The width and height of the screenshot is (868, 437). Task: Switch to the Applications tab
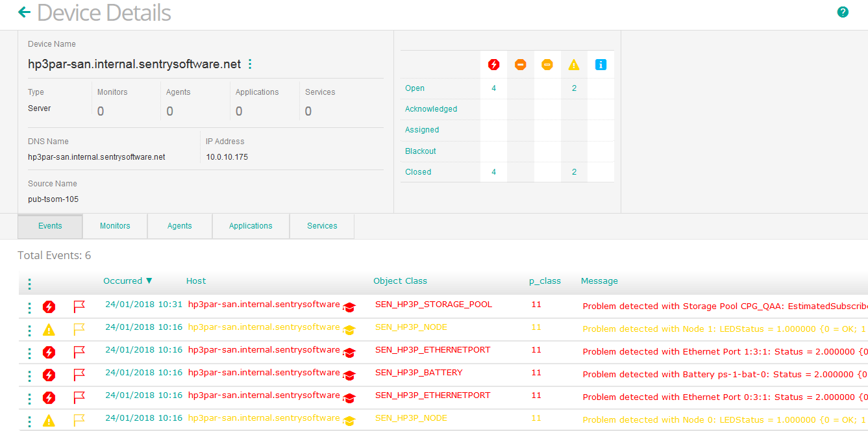coord(251,226)
